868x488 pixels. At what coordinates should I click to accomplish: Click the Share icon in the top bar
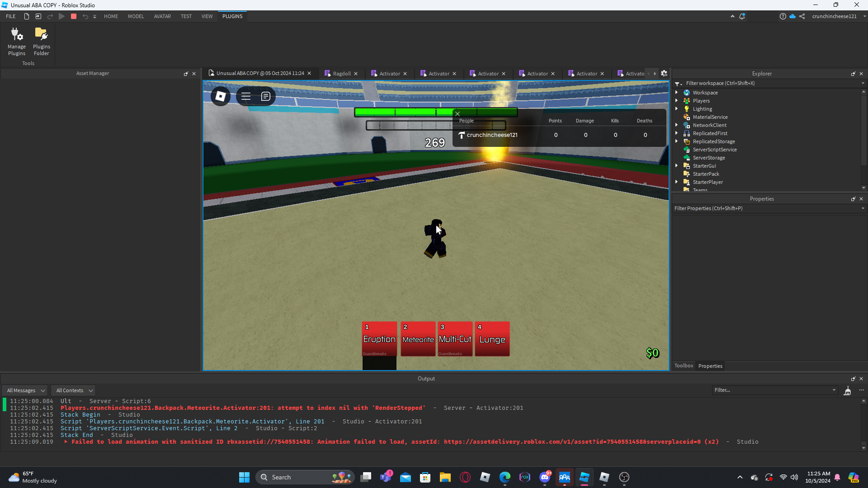coord(802,16)
